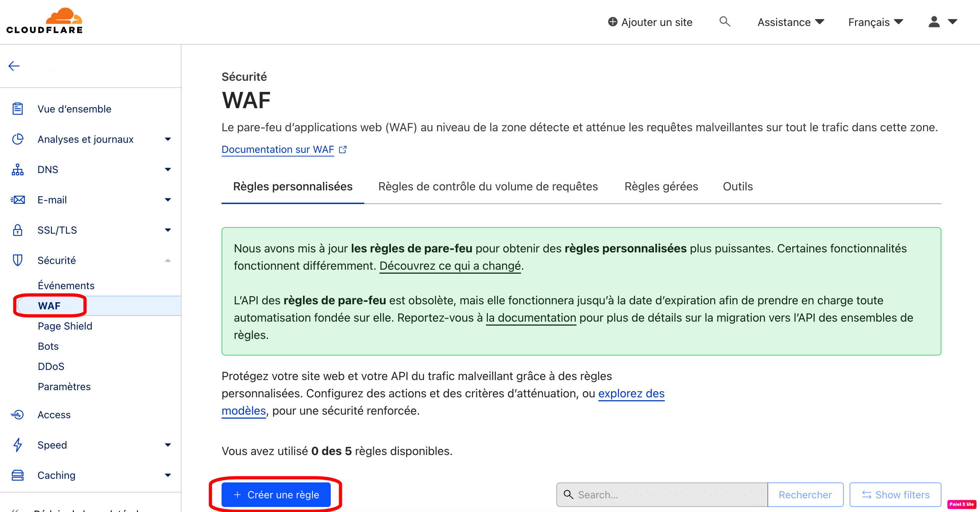Open Page Shield in the sidebar

click(65, 326)
